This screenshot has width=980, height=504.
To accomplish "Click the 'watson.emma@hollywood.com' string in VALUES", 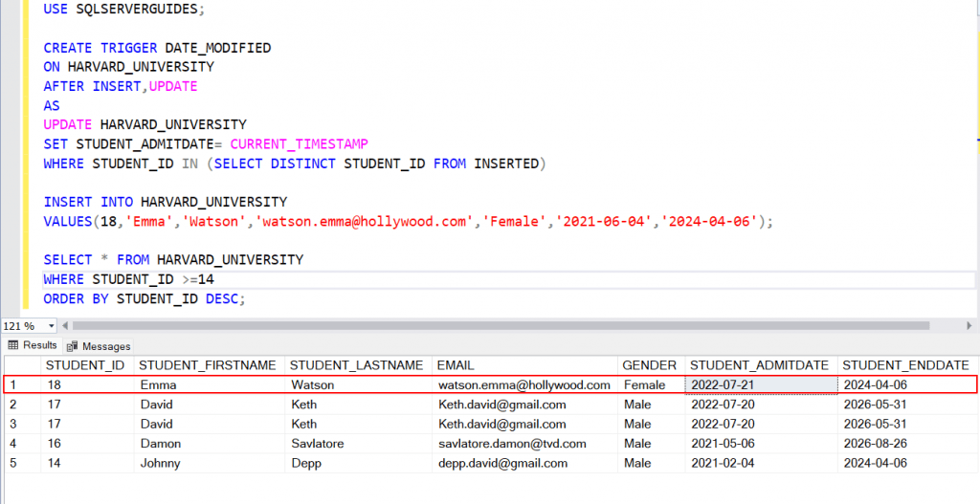I will [364, 222].
